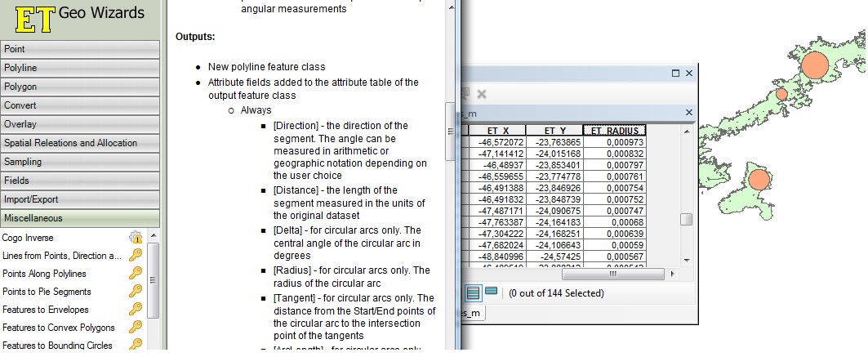Click the function list scrollbar thumb
Image resolution: width=868 pixels, height=357 pixels.
(x=154, y=280)
